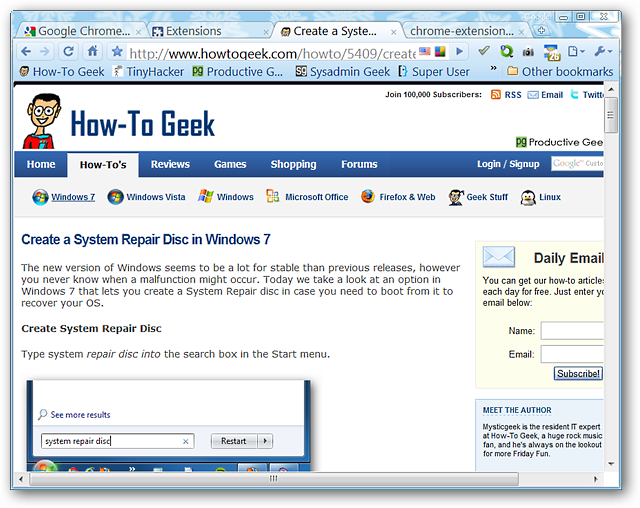Viewport: 640px width, 508px height.
Task: Open the TinyHacker bookmark
Action: click(149, 72)
